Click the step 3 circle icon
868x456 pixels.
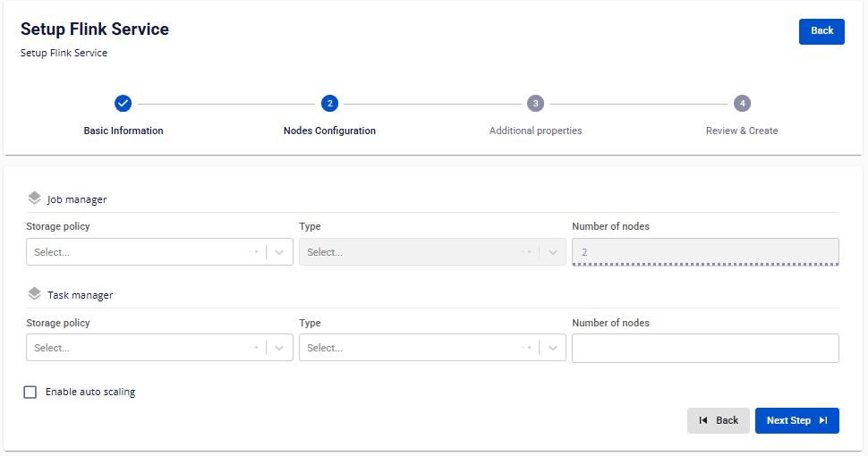[535, 104]
